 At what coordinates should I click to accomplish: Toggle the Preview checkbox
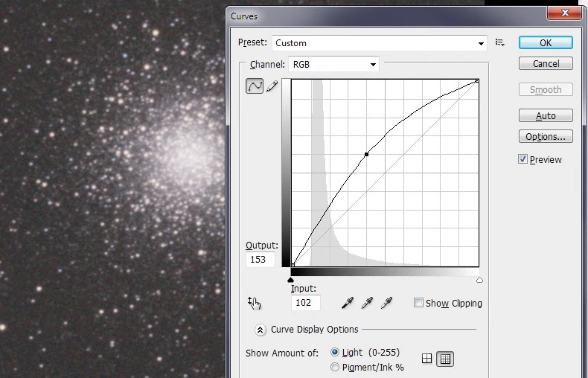523,159
